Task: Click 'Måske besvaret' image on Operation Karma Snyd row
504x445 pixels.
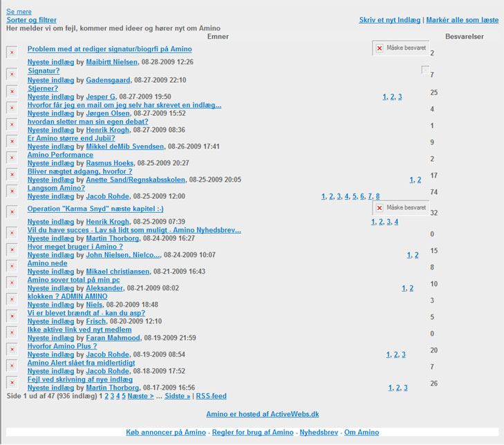Action: tap(400, 208)
